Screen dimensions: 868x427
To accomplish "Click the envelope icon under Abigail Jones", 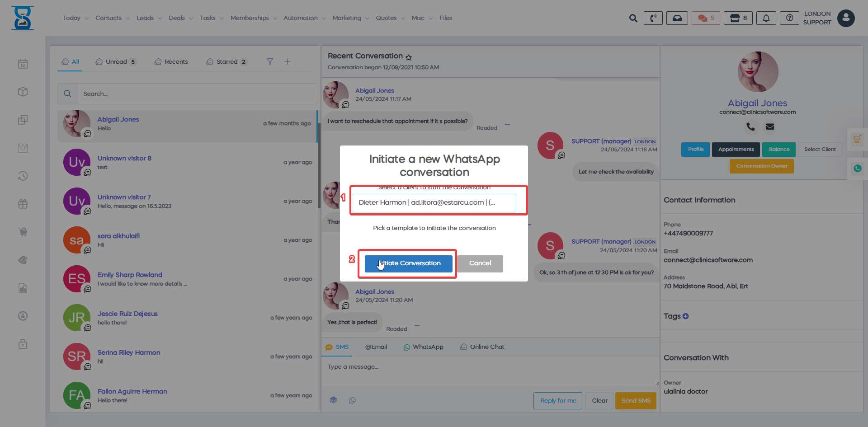I will click(x=770, y=127).
